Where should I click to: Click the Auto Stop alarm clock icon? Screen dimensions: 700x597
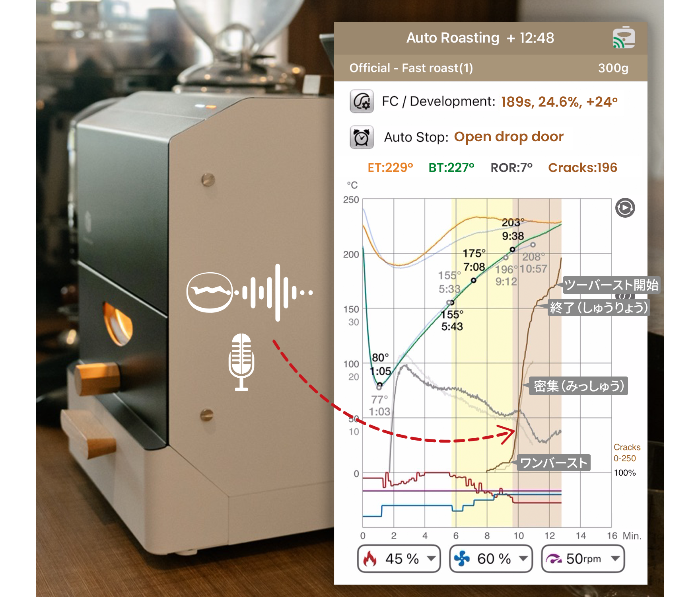coord(362,137)
